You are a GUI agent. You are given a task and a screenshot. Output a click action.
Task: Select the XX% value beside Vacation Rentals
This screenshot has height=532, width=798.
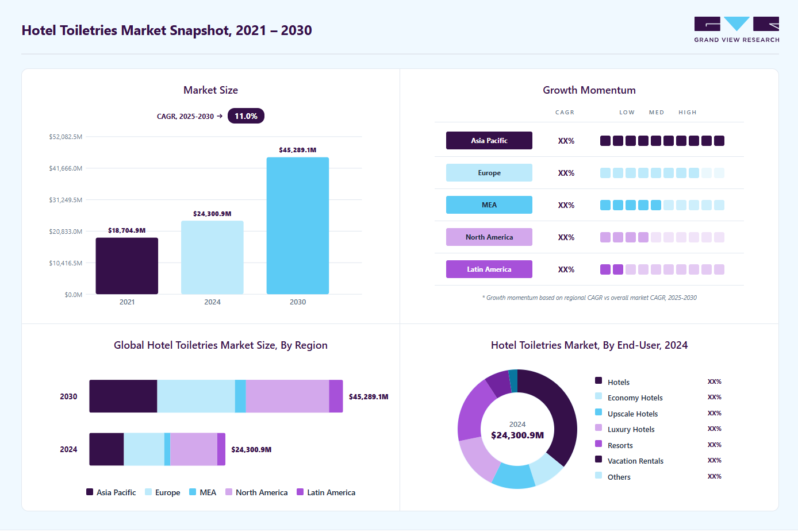coord(715,460)
